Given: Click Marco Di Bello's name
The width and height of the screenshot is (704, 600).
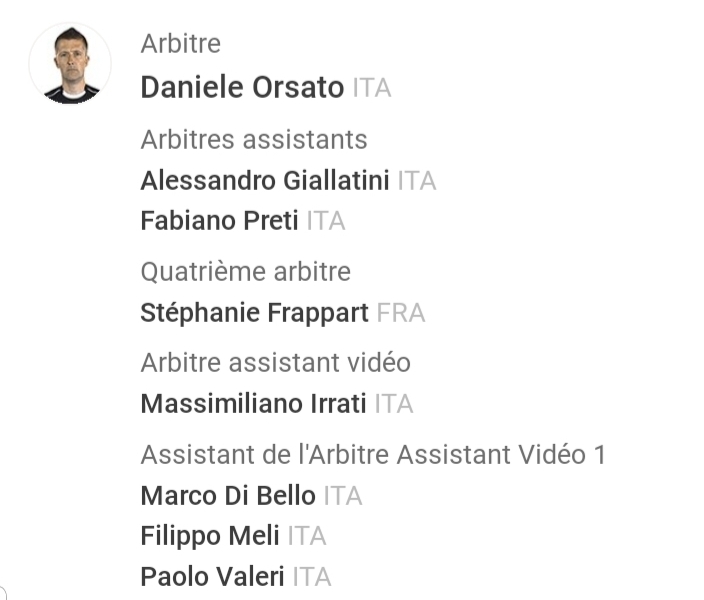Looking at the screenshot, I should [x=227, y=495].
